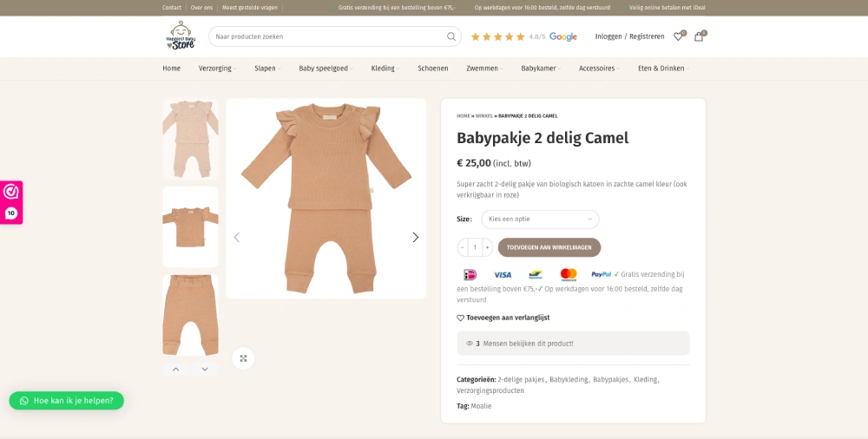Viewport: 868px width, 439px height.
Task: Click Inloggen / Registreren link
Action: click(629, 36)
